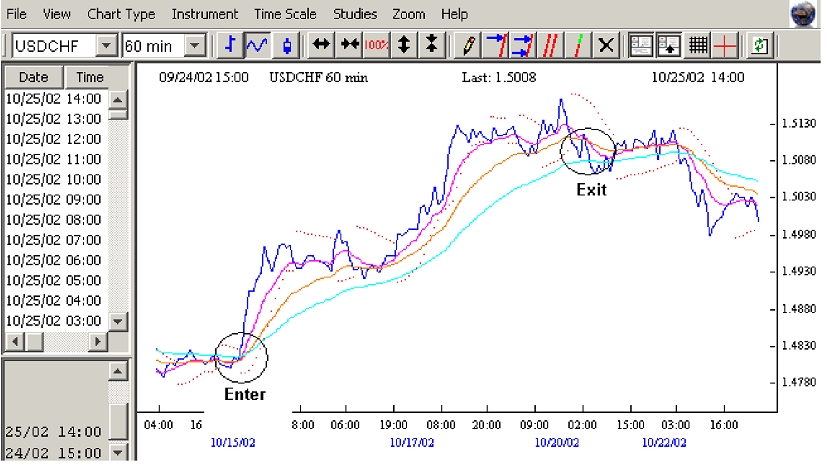830x465 pixels.
Task: Click the 1.5130 price axis label
Action: [x=799, y=123]
